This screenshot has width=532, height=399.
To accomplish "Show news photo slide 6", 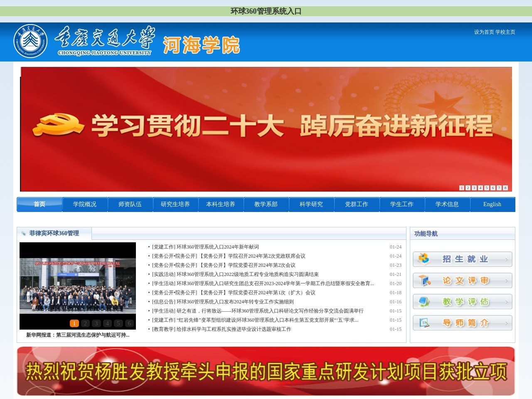I will 129,323.
